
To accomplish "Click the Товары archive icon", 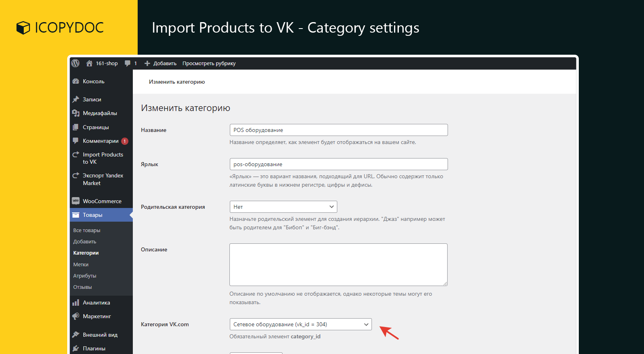I will (76, 215).
